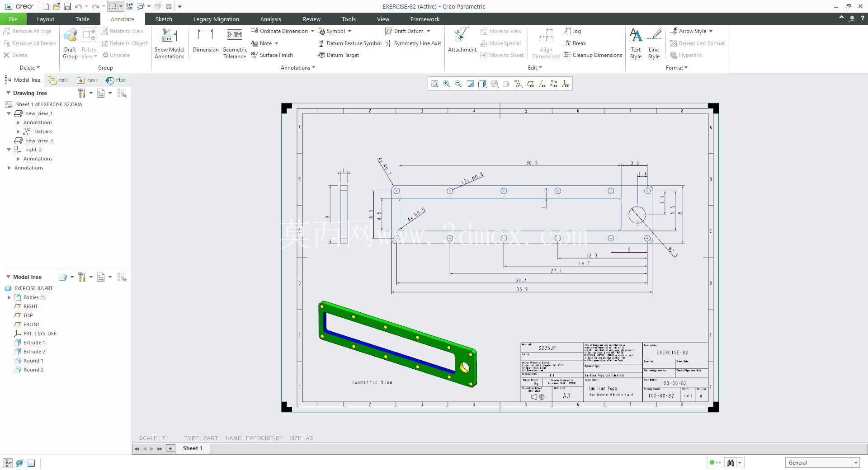Viewport: 868px width, 470px height.
Task: Open the File menu
Action: [x=13, y=19]
